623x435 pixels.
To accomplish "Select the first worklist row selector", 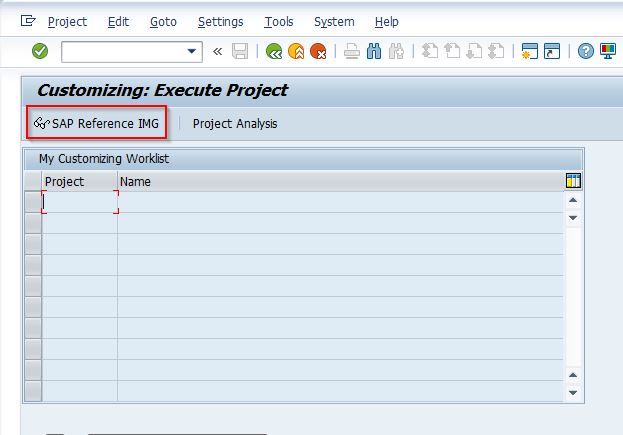I will tap(33, 202).
